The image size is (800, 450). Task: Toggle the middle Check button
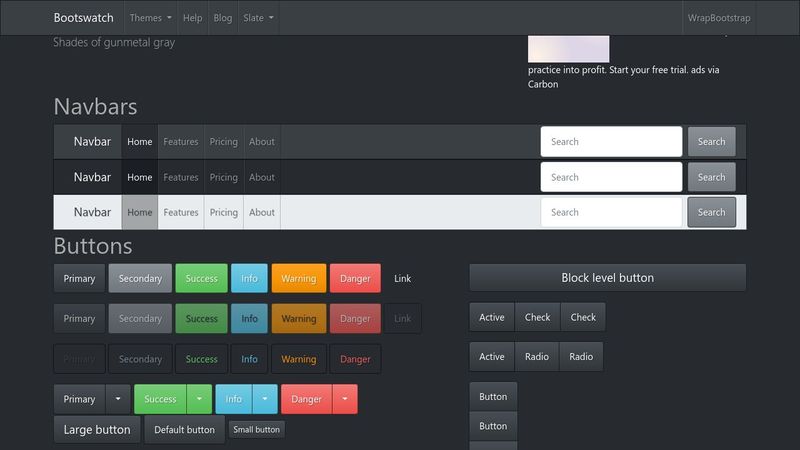(x=537, y=317)
